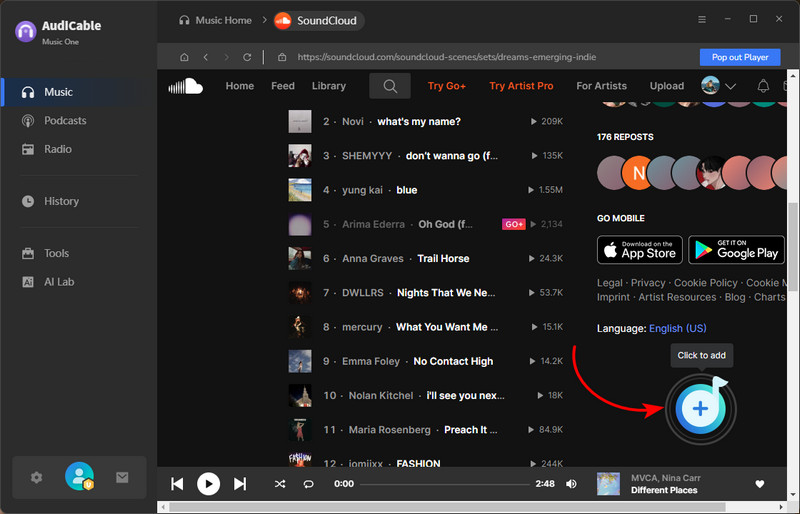The image size is (800, 514).
Task: Reload the page with refresh icon
Action: (247, 57)
